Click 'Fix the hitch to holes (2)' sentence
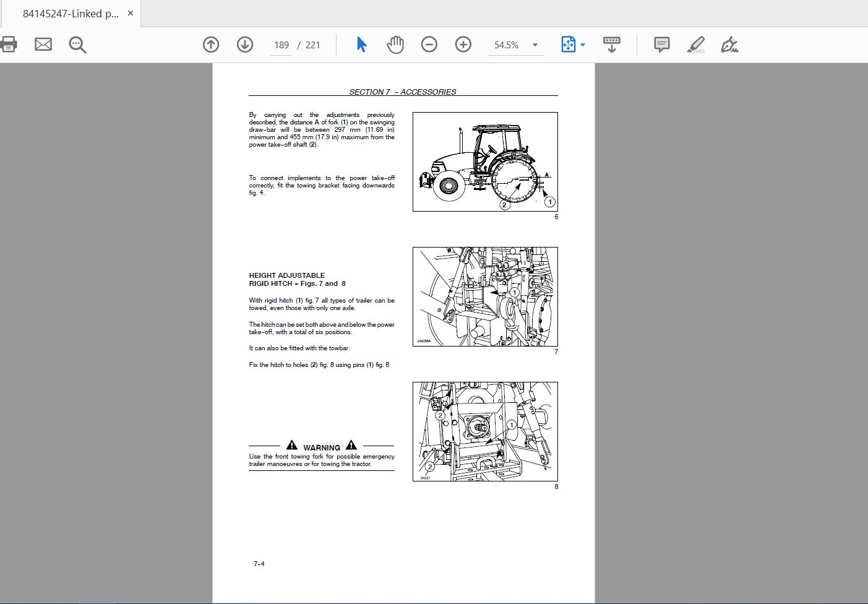 [319, 365]
